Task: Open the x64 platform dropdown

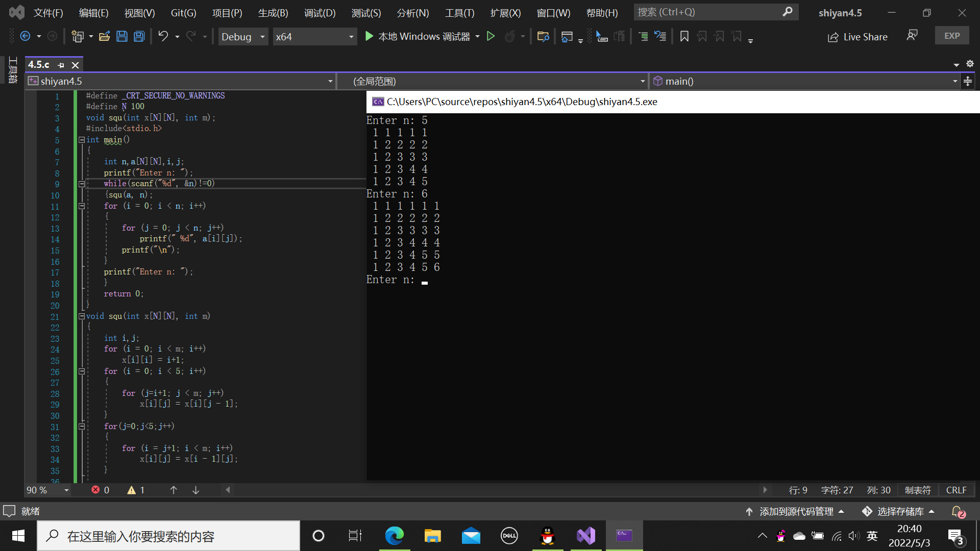Action: pos(314,37)
